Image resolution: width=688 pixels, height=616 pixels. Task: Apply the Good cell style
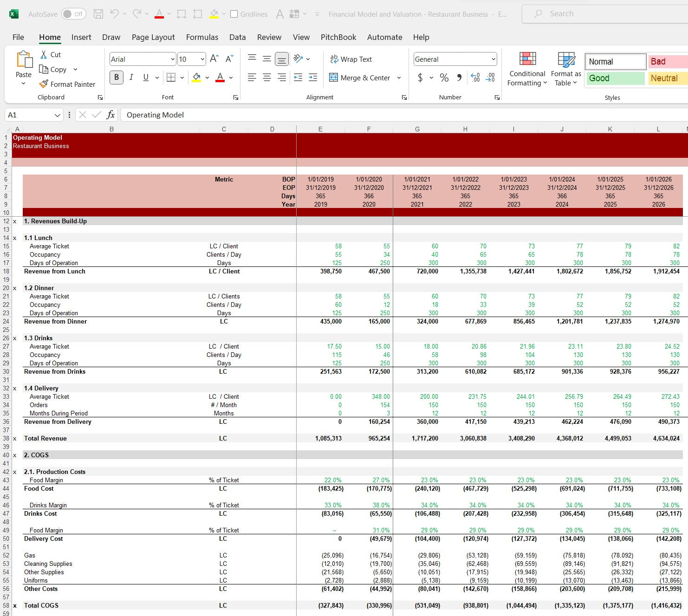[615, 78]
